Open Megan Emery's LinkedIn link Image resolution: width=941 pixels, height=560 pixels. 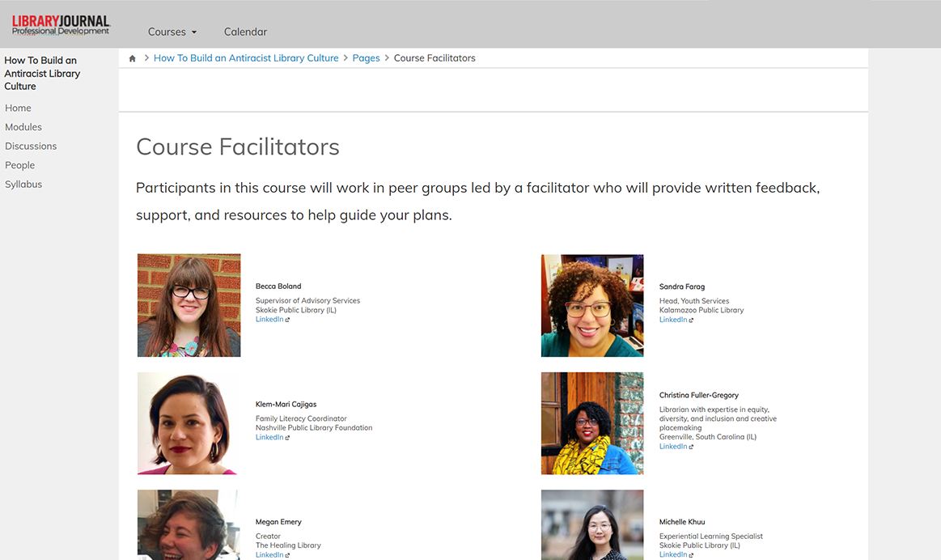(x=270, y=554)
